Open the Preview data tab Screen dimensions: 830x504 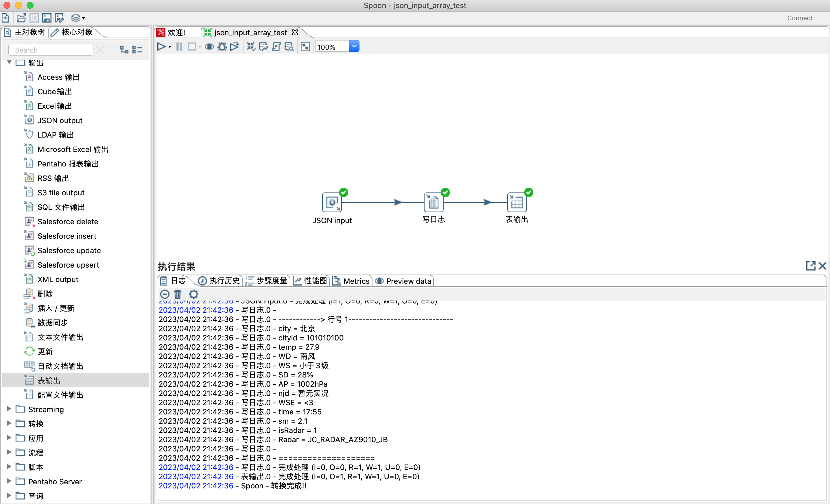403,281
